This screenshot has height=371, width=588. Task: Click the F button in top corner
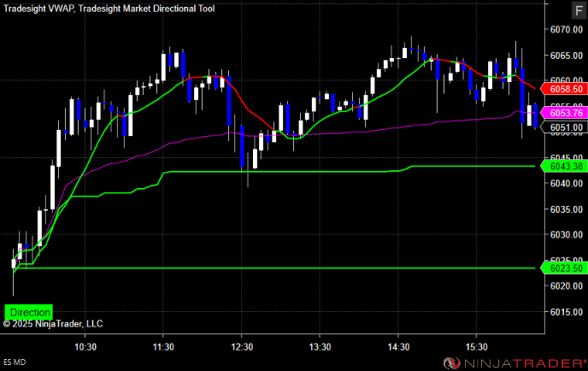click(x=579, y=10)
